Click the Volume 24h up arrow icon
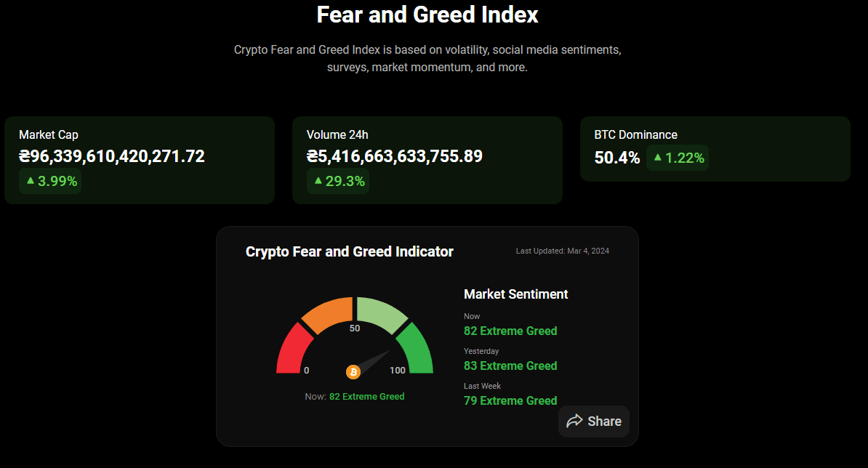Image resolution: width=868 pixels, height=468 pixels. coord(318,180)
